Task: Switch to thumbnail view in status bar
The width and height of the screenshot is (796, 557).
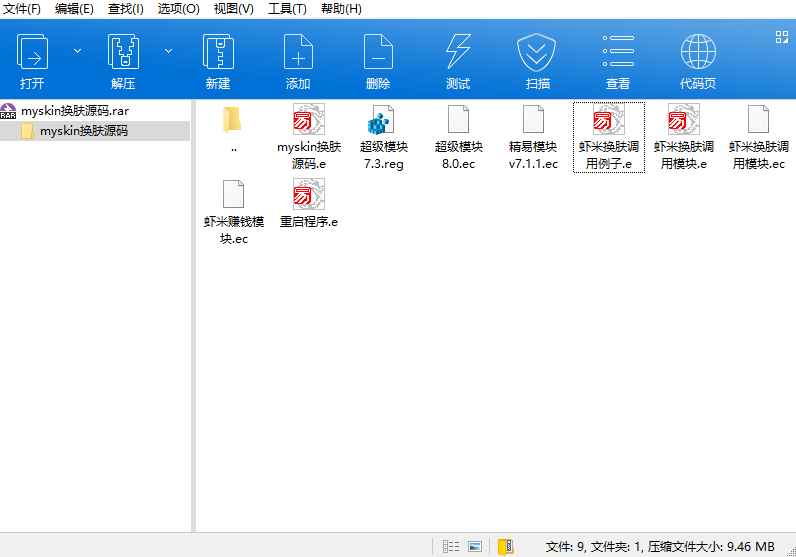Action: [x=475, y=546]
